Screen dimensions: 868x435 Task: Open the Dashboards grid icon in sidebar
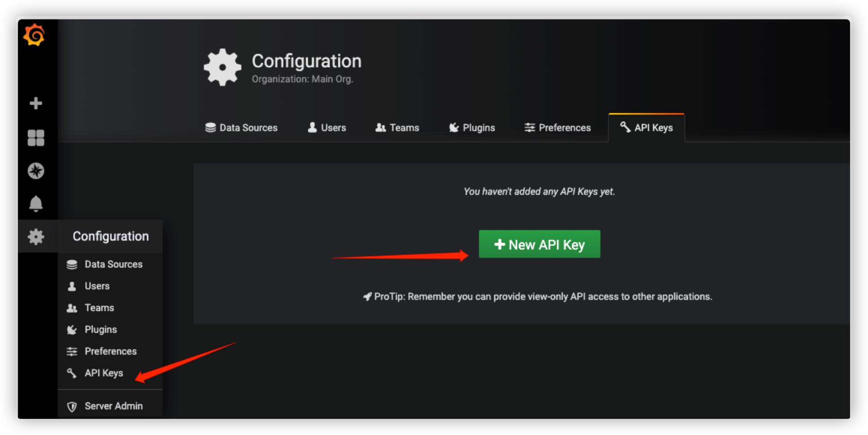[36, 138]
